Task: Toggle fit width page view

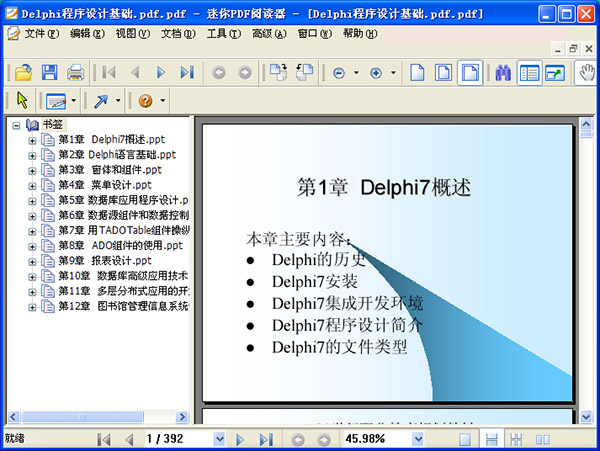Action: tap(470, 72)
